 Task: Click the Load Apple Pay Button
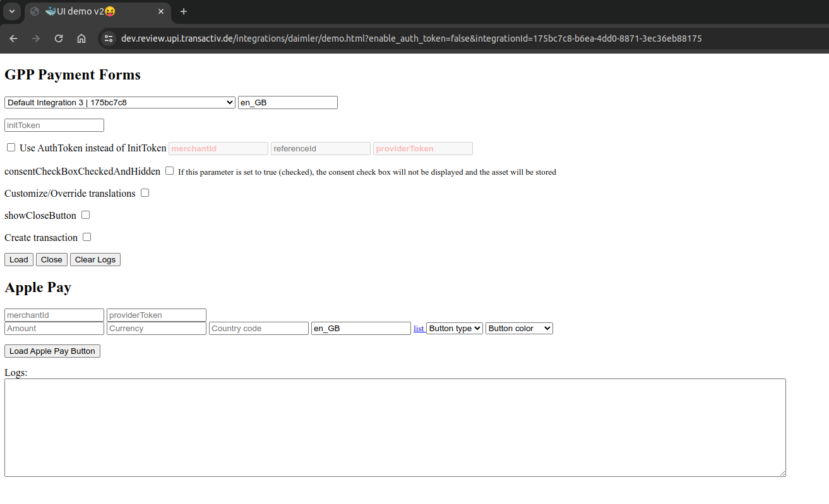pyautogui.click(x=52, y=351)
